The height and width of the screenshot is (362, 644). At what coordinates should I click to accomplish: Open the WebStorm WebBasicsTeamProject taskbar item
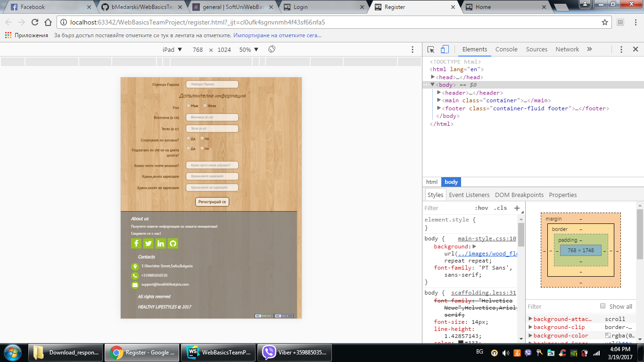coord(218,352)
